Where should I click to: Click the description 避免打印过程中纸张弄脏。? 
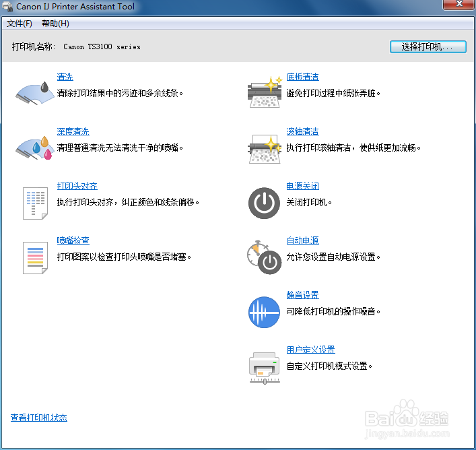pos(333,93)
